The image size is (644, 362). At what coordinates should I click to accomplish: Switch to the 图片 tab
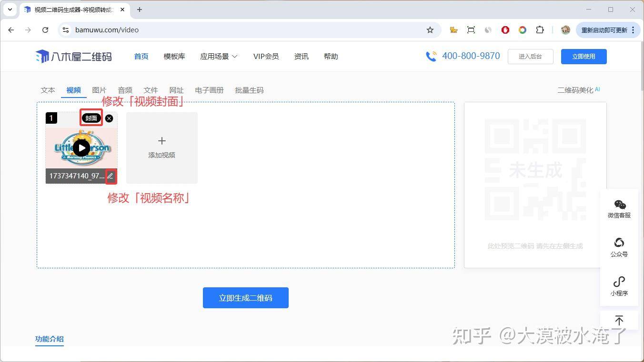(x=99, y=90)
